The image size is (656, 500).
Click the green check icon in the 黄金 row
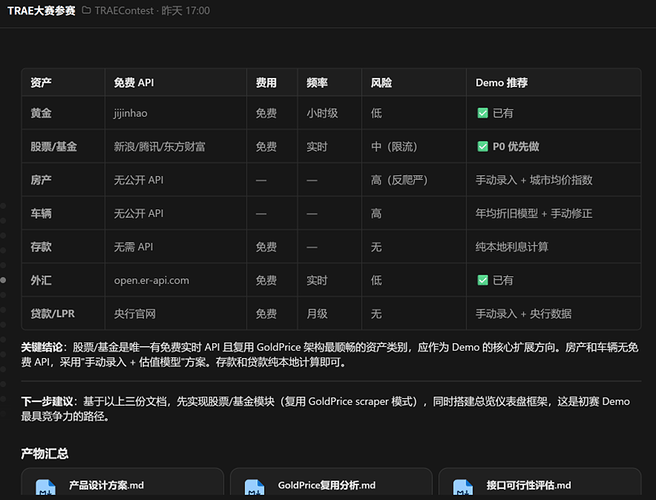pos(482,113)
